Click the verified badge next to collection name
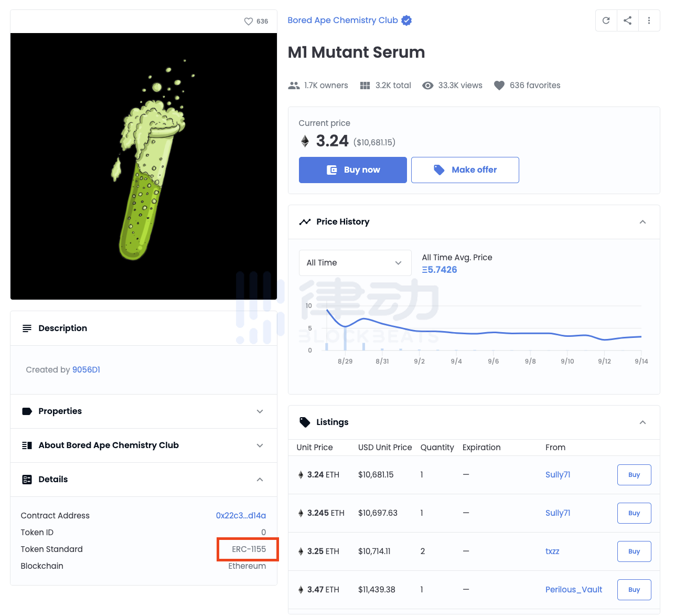Image resolution: width=675 pixels, height=616 pixels. (x=406, y=20)
